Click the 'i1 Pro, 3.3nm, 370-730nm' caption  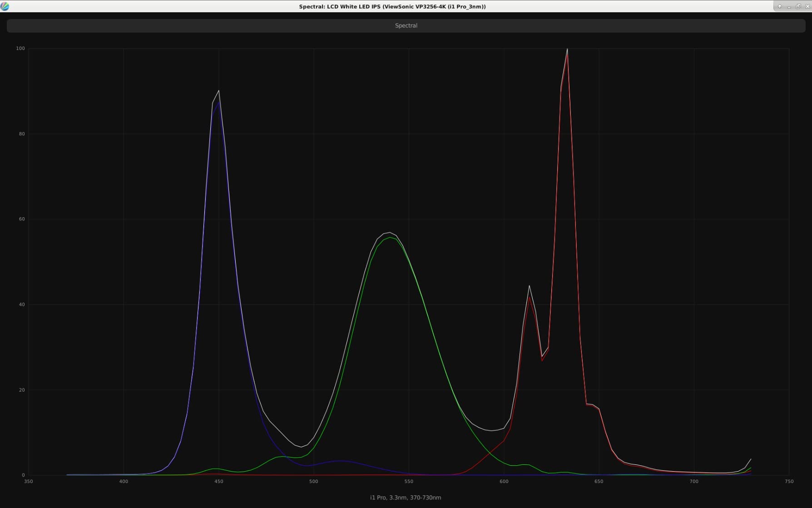(406, 498)
